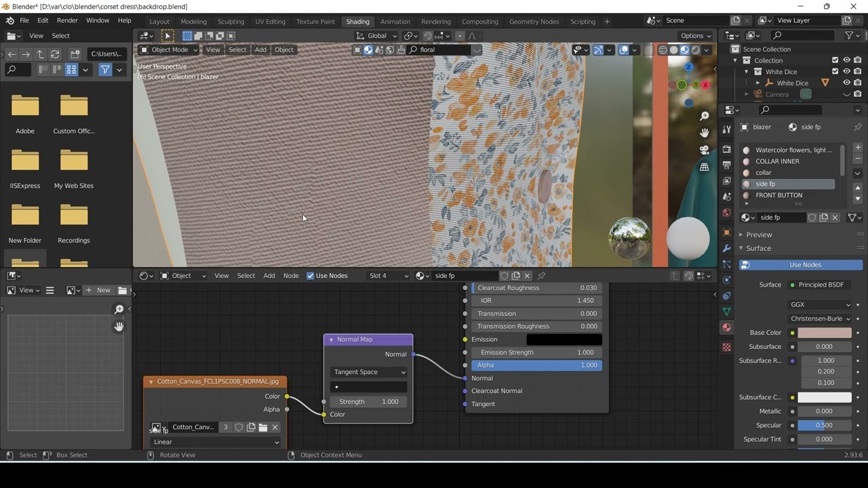Image resolution: width=868 pixels, height=488 pixels.
Task: Switch to the Texture Paint workspace tab
Action: (315, 22)
